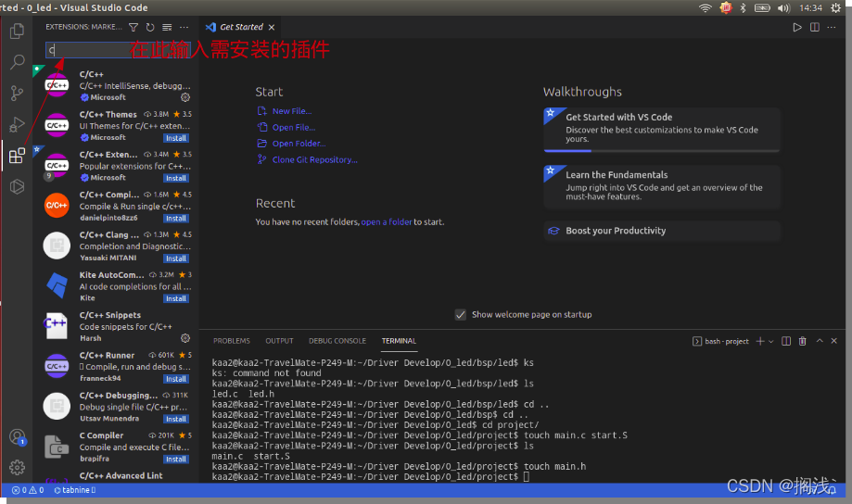The height and width of the screenshot is (504, 852).
Task: Open the system settings gear in top bar
Action: tap(835, 7)
